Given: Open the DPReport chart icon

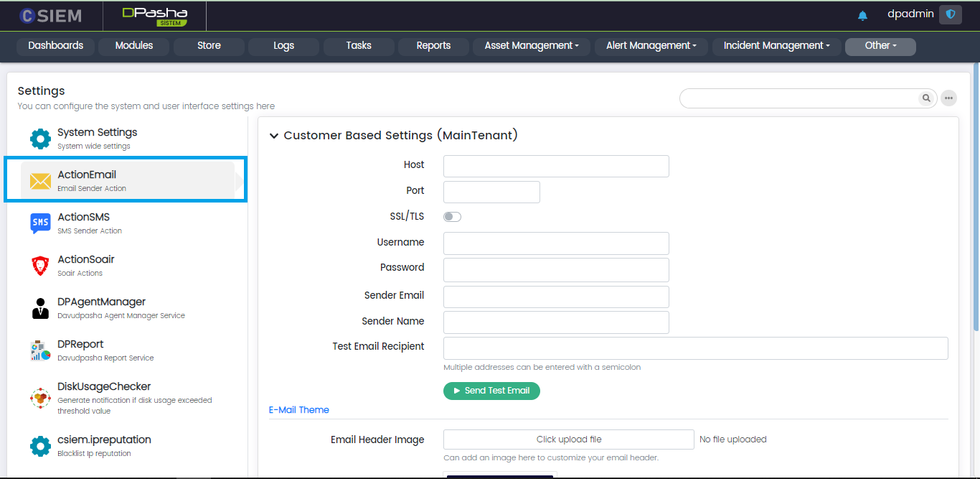Looking at the screenshot, I should [40, 350].
